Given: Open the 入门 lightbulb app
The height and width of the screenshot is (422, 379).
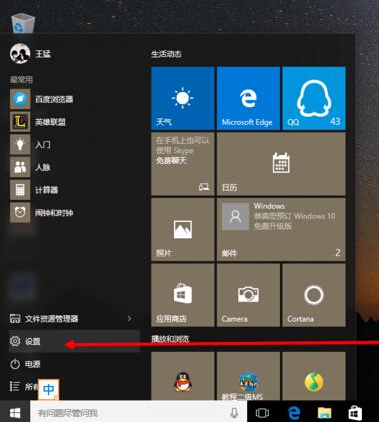Looking at the screenshot, I should [x=30, y=144].
